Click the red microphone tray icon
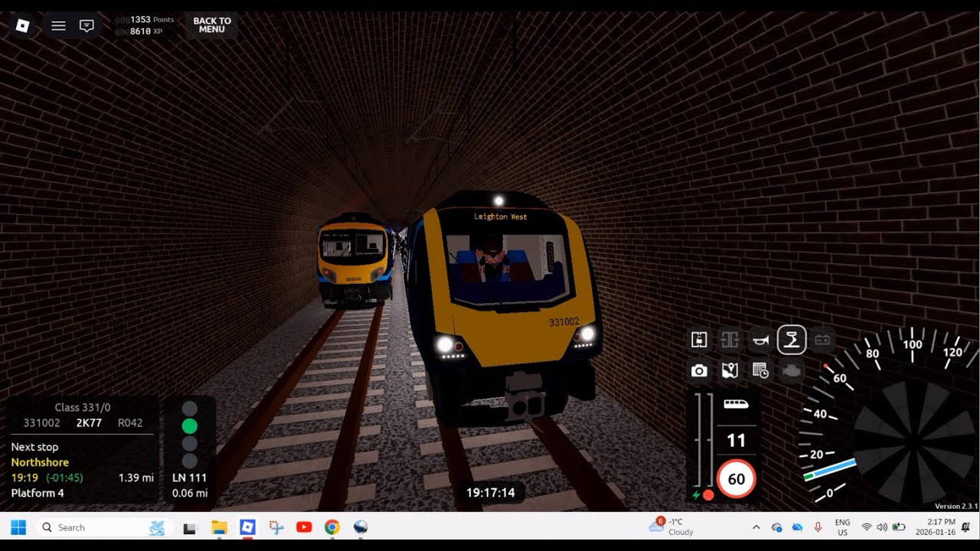The image size is (980, 551). (818, 527)
